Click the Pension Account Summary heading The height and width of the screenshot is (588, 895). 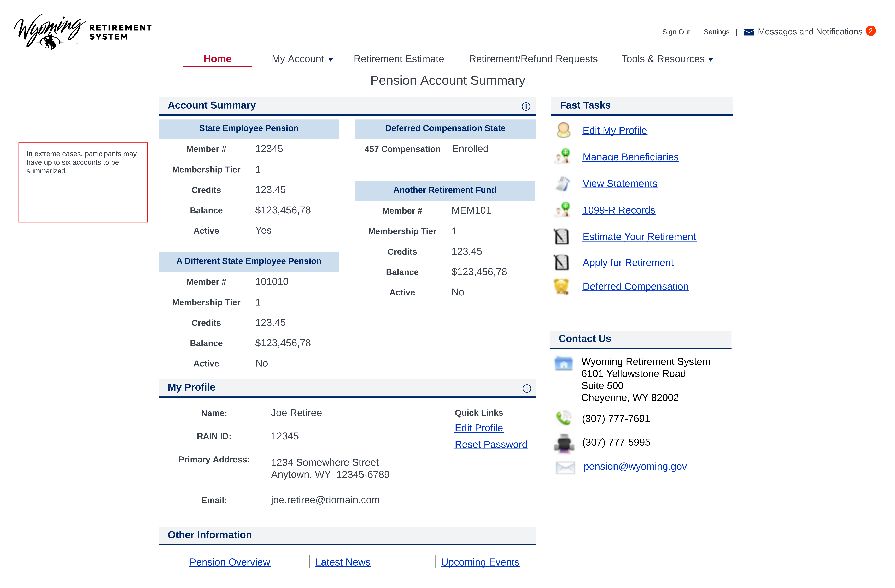click(x=447, y=80)
